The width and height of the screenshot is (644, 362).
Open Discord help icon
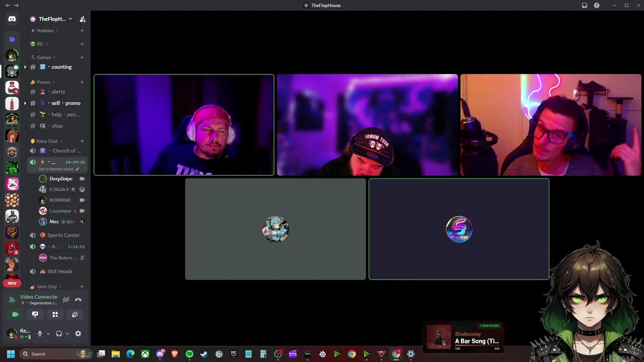tap(597, 6)
